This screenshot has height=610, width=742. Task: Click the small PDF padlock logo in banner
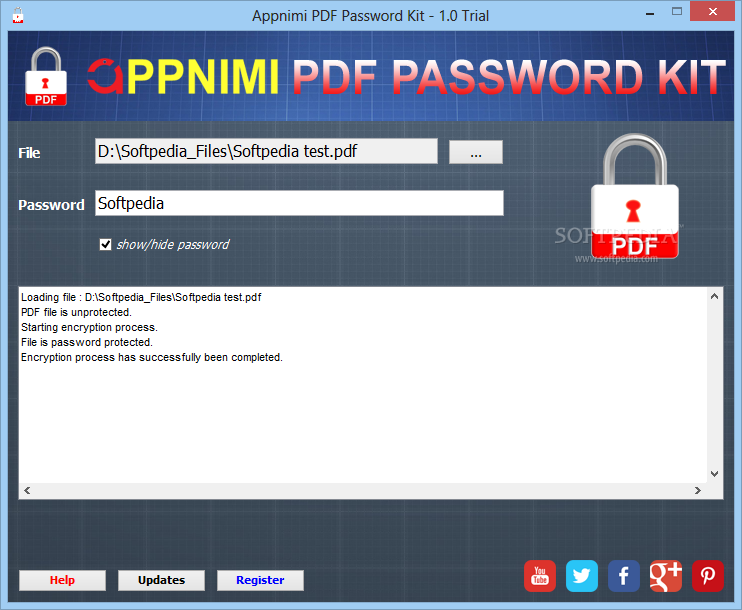tap(46, 76)
